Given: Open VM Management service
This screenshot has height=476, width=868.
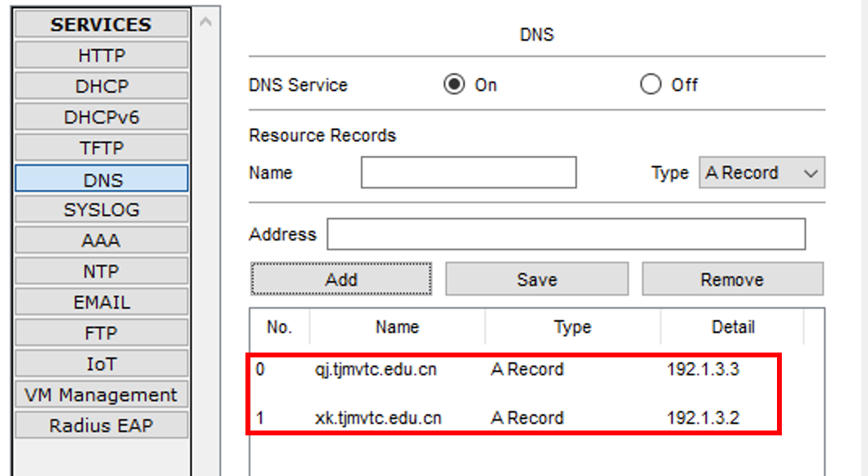Looking at the screenshot, I should (x=102, y=395).
